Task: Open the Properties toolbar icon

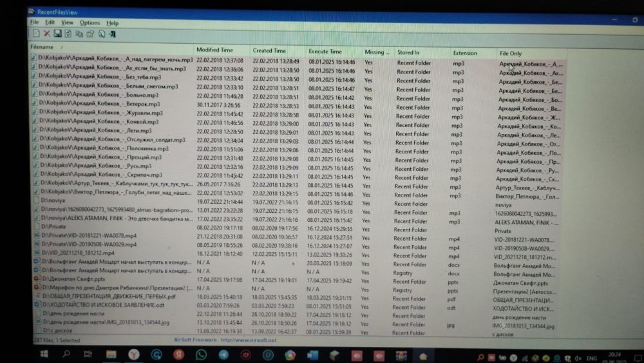Action: (x=90, y=34)
